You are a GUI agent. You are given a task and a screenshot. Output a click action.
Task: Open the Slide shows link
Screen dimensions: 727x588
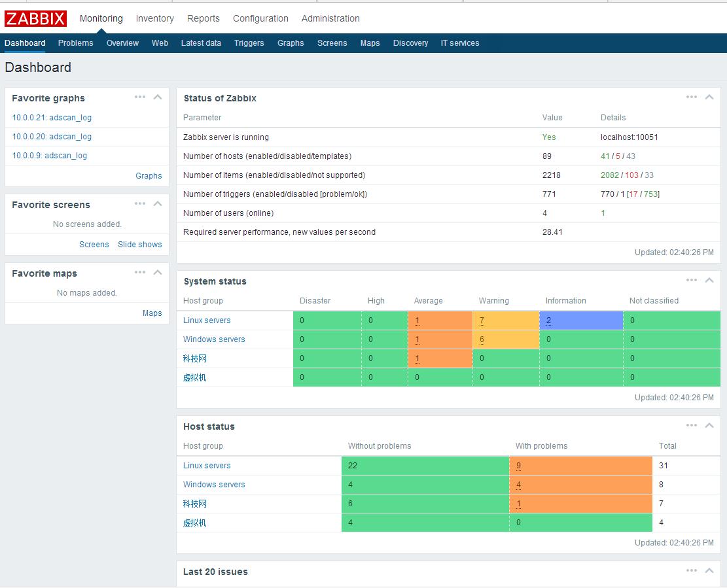tap(139, 244)
